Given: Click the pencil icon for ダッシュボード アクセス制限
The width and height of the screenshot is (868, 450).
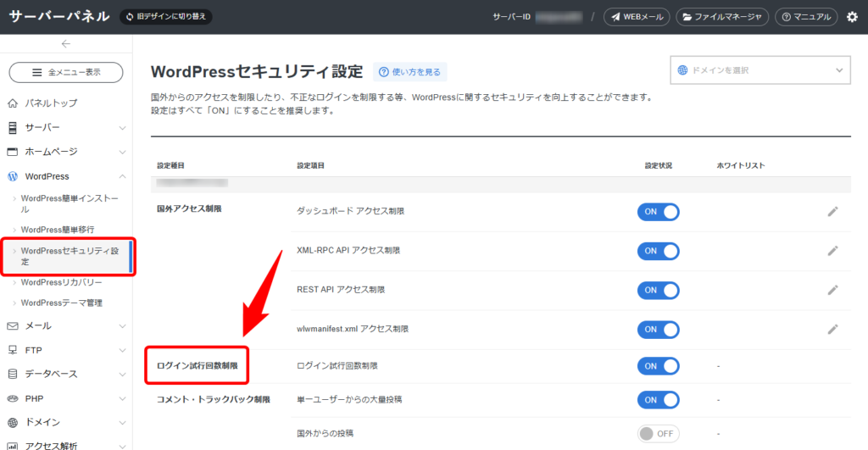Looking at the screenshot, I should coord(832,212).
